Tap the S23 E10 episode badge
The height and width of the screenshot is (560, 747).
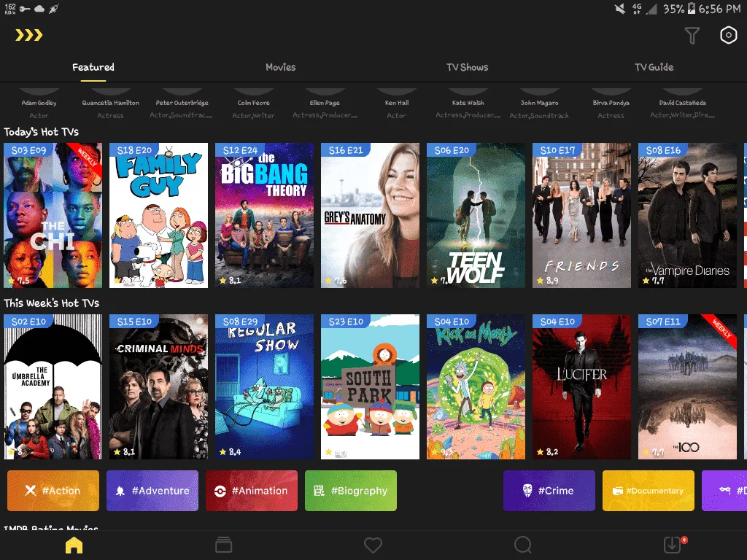click(347, 322)
